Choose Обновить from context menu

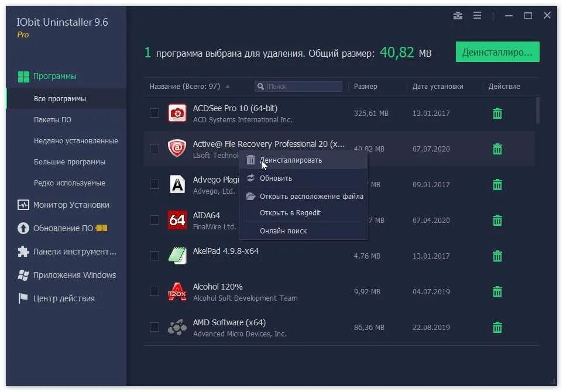tap(303, 178)
